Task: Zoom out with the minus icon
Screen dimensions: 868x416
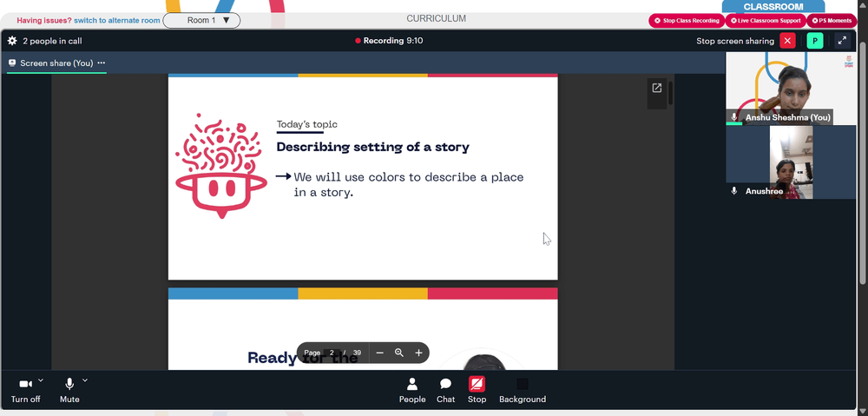Action: [380, 353]
